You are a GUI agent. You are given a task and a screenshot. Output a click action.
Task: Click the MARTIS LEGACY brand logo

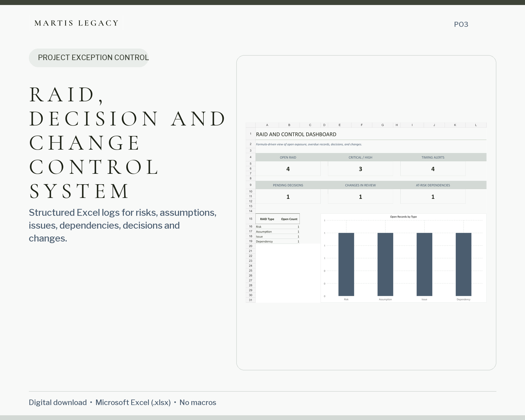(x=76, y=23)
